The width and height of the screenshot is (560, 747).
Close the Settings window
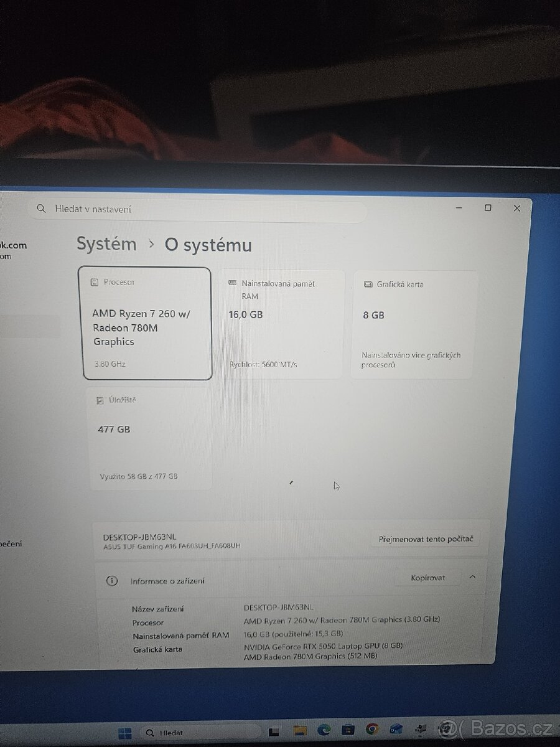click(x=516, y=209)
